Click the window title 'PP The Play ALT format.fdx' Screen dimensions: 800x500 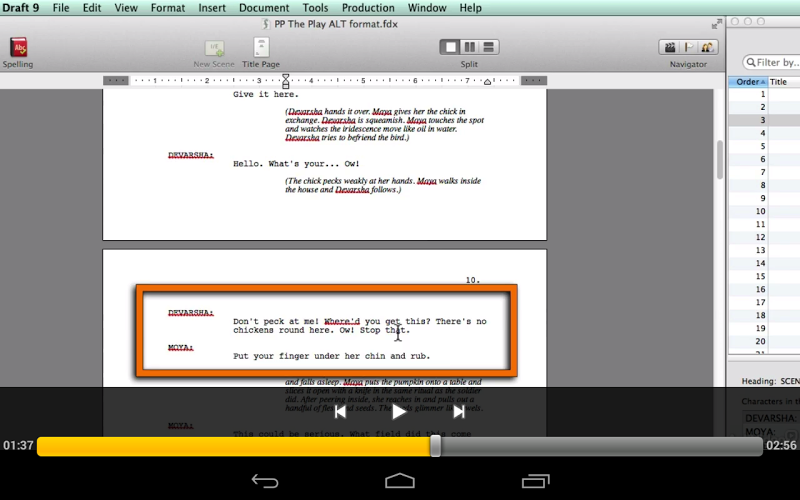pos(336,24)
